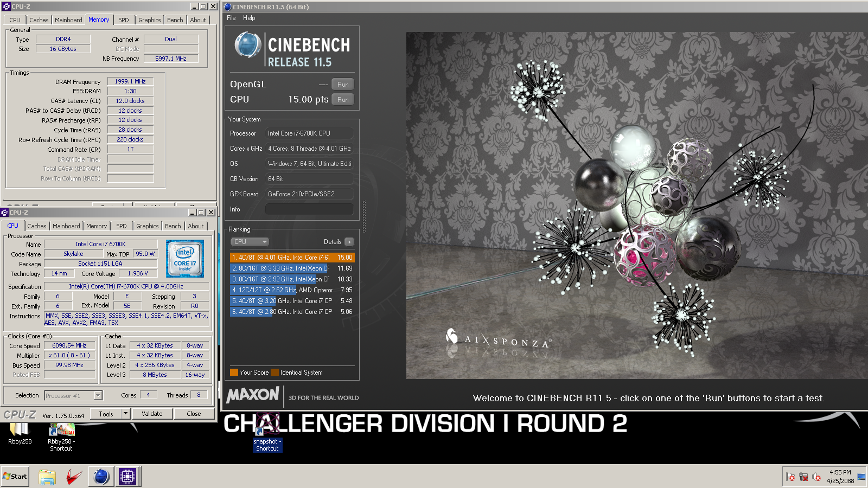
Task: Switch to the Caches tab in the Memory CPU-Z window
Action: click(x=39, y=20)
